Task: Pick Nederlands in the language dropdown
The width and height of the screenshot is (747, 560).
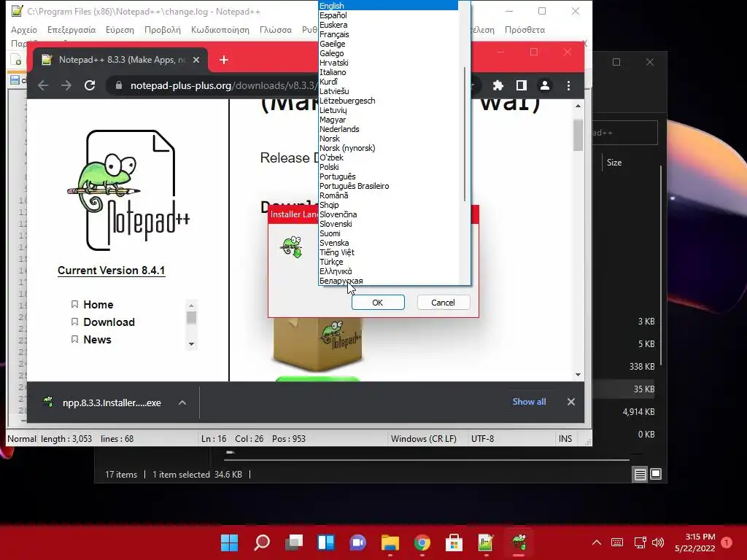Action: point(388,129)
